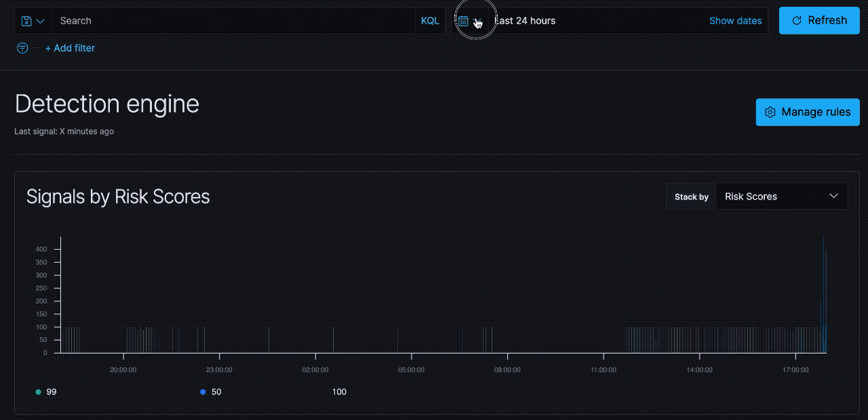The height and width of the screenshot is (420, 868).
Task: Open the saved queries disk icon
Action: point(27,20)
